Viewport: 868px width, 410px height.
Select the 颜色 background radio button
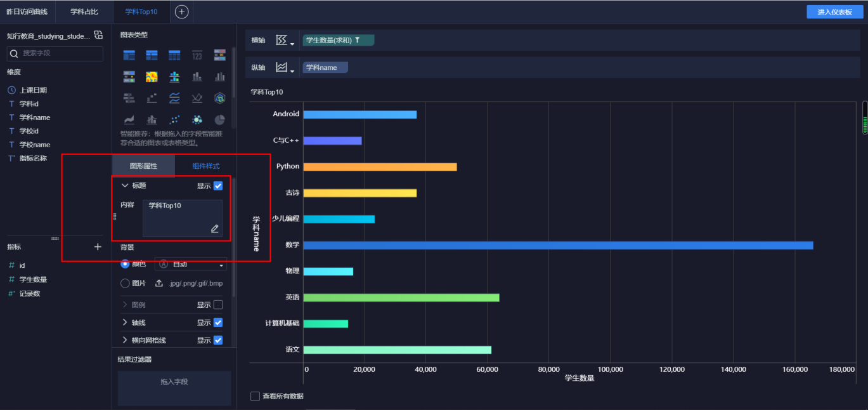(x=125, y=264)
